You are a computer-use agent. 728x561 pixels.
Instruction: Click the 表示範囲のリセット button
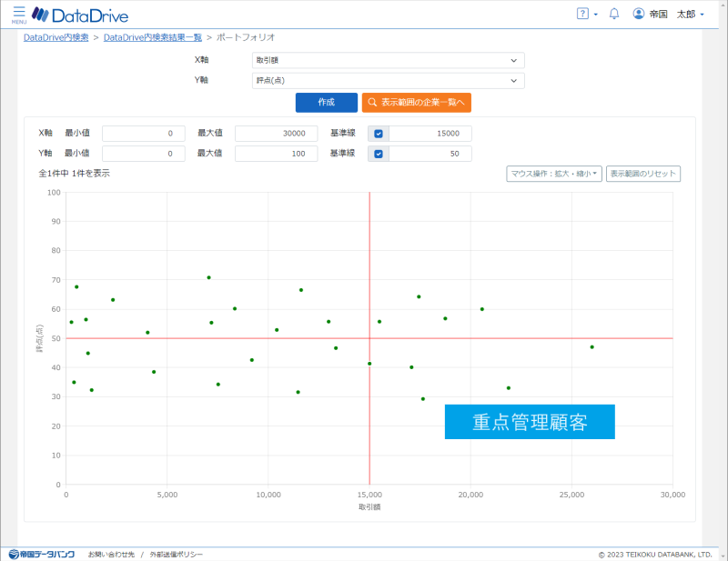tap(643, 174)
